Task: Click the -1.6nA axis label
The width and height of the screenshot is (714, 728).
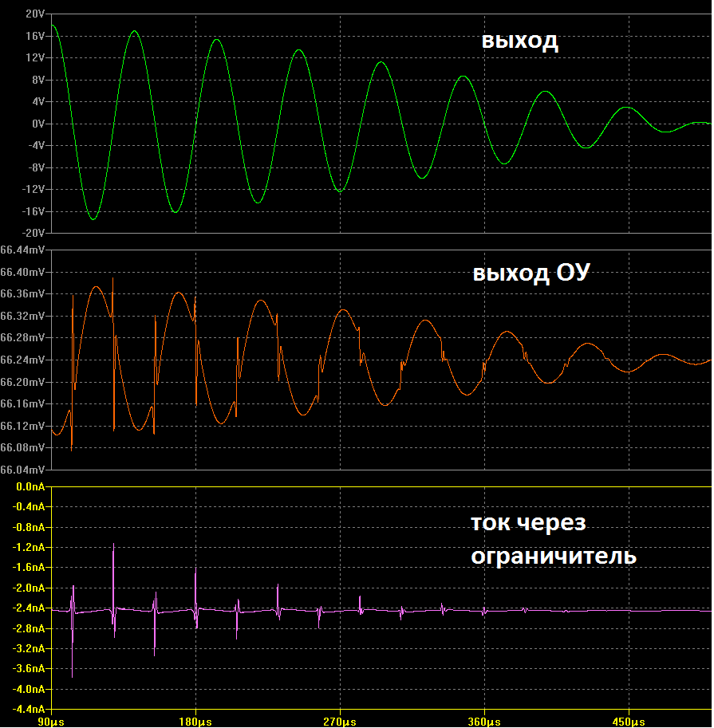Action: [x=29, y=568]
